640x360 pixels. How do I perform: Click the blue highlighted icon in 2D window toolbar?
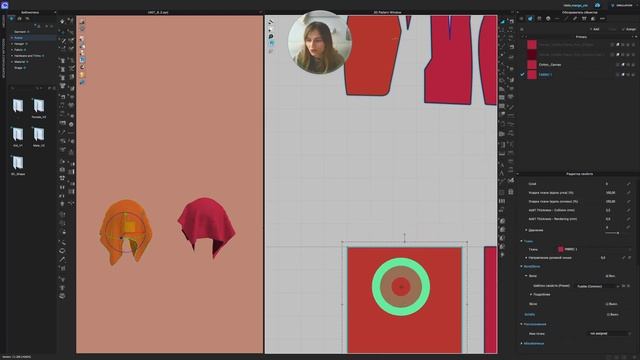[x=271, y=43]
